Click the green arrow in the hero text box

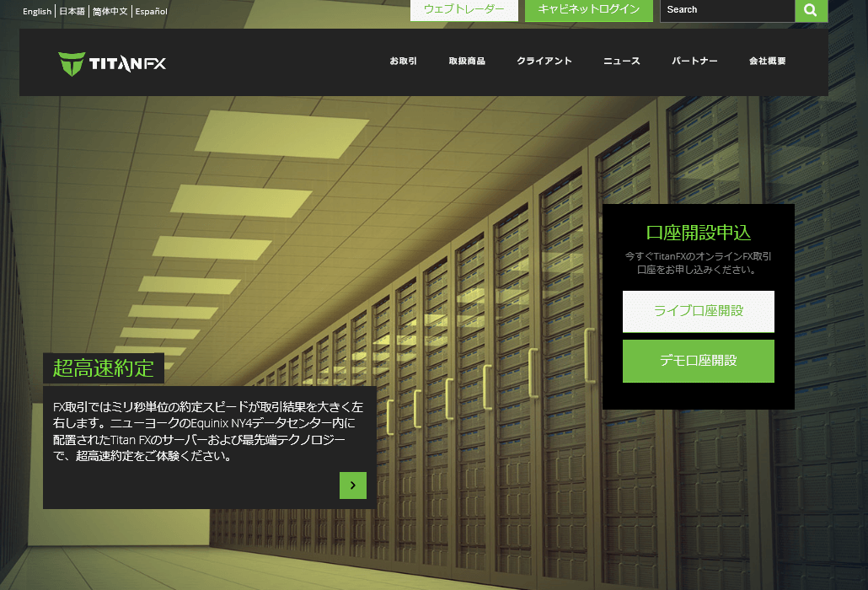point(352,485)
